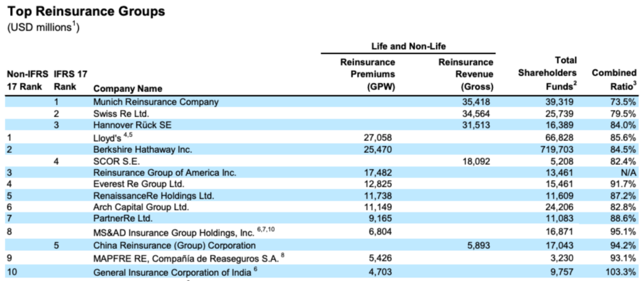644x281 pixels.
Task: Click 'Reinsurance Premiums (GPW)' column header
Action: coord(367,74)
